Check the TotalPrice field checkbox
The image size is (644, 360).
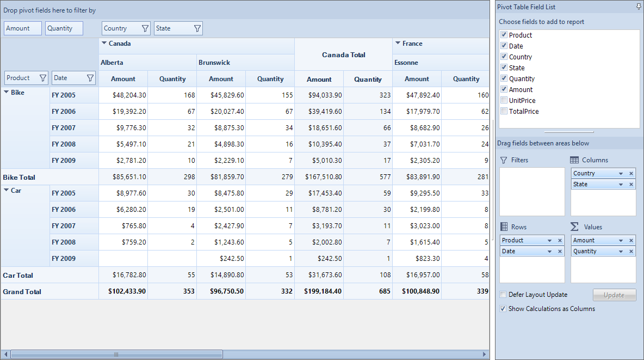tap(504, 111)
